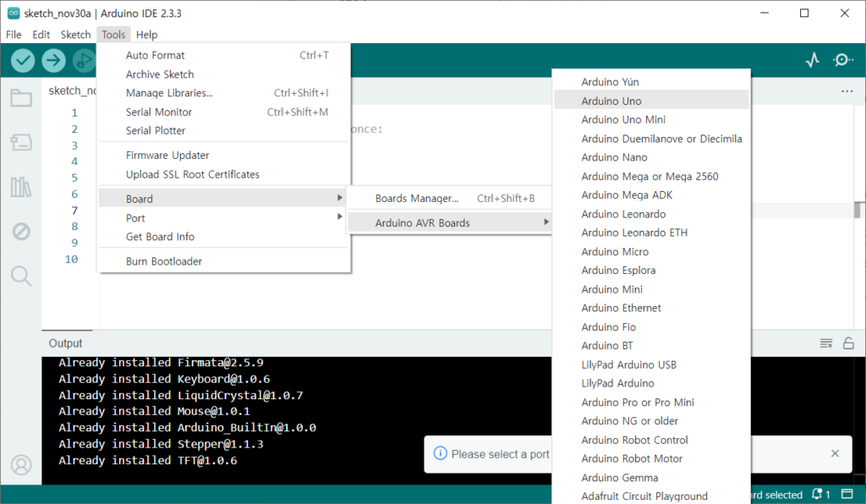Select Arduino Robot Motor

point(651,458)
